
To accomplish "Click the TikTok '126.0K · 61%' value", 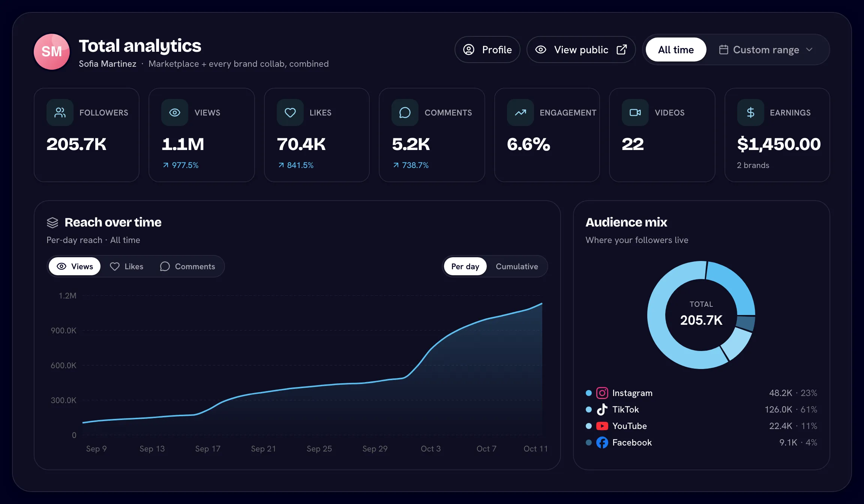I will pos(791,409).
